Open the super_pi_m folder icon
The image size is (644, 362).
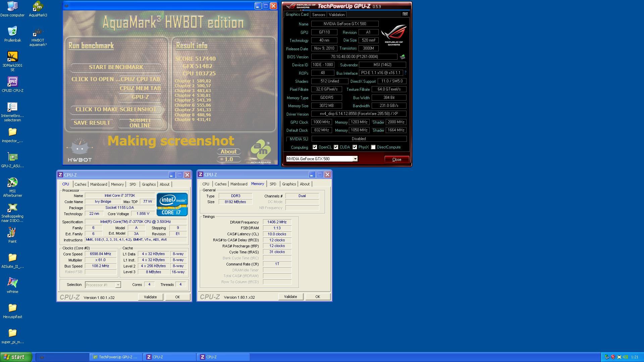12,336
